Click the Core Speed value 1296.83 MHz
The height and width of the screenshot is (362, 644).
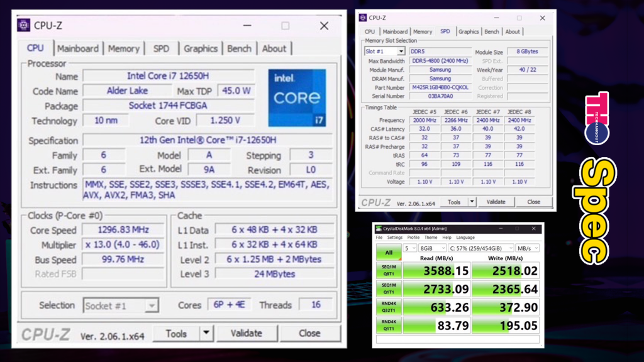pyautogui.click(x=123, y=230)
